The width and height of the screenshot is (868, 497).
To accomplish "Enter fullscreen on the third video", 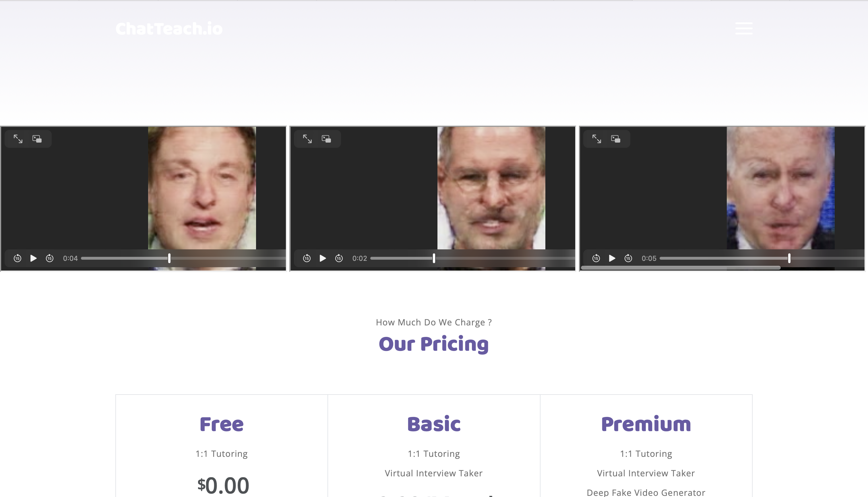I will coord(596,139).
